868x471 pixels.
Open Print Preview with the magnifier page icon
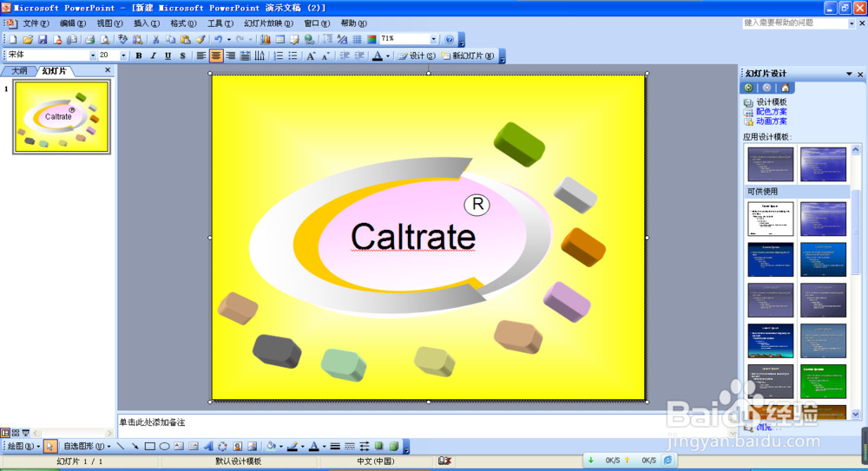105,39
